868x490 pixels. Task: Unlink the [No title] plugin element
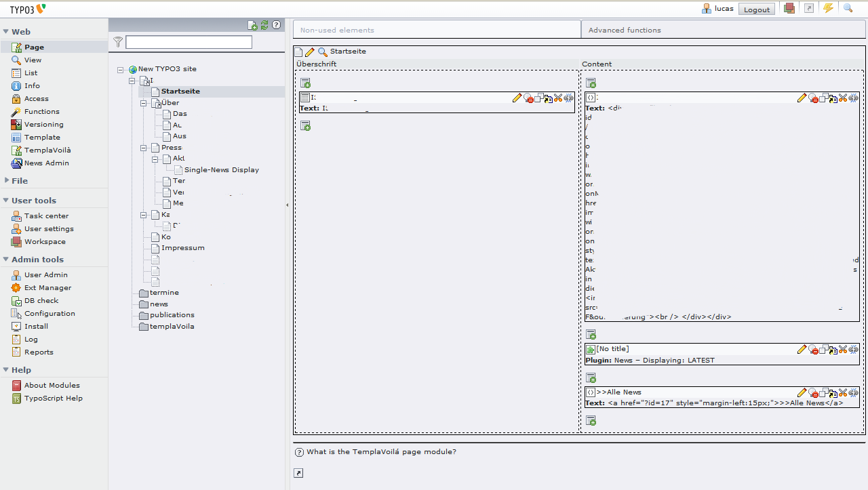point(853,349)
